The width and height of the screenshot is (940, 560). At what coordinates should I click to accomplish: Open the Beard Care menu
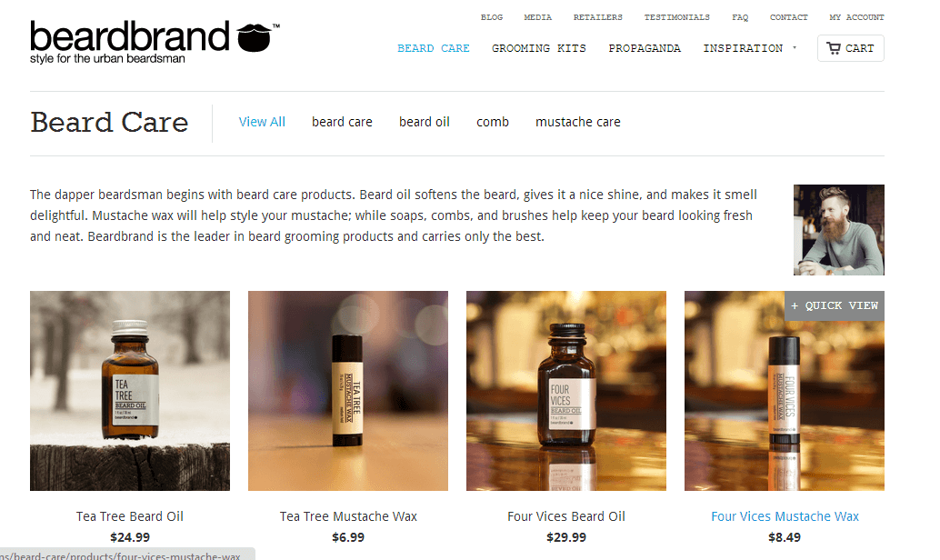[x=434, y=48]
